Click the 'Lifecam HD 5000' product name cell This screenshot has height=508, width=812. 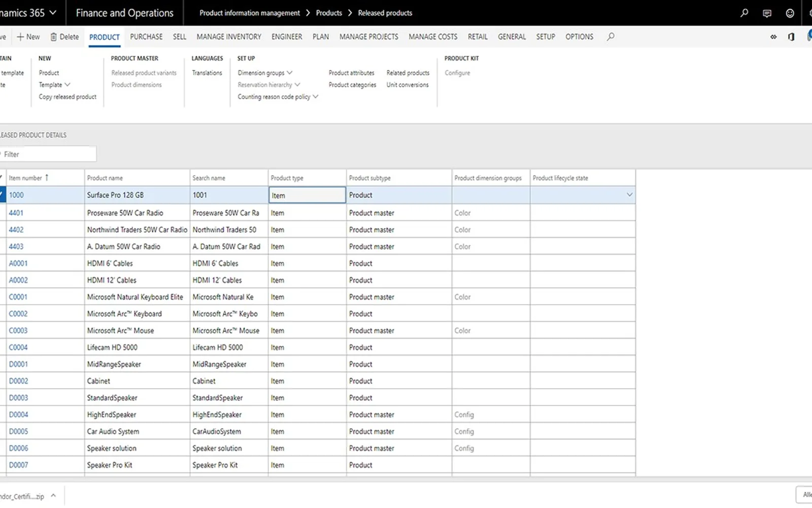coord(137,347)
